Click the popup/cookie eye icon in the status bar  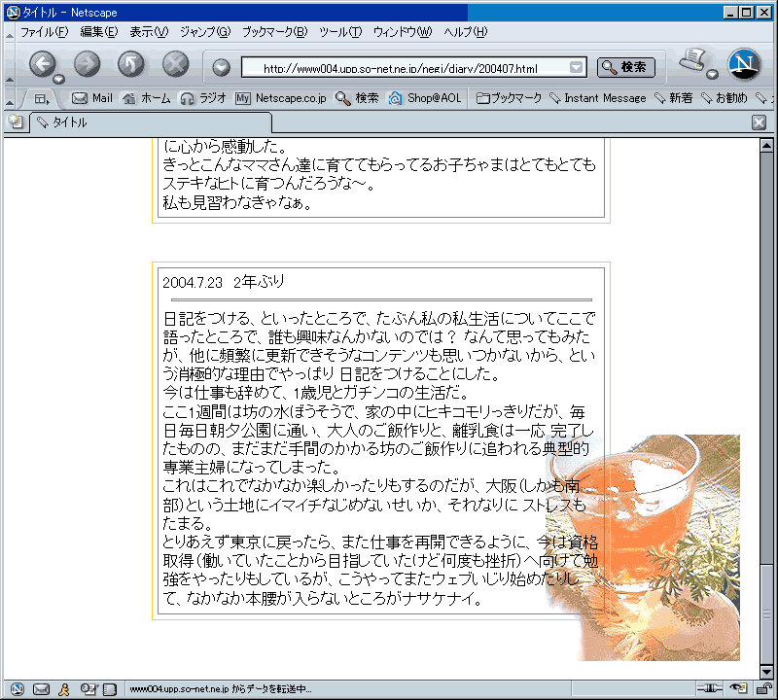pos(738,688)
